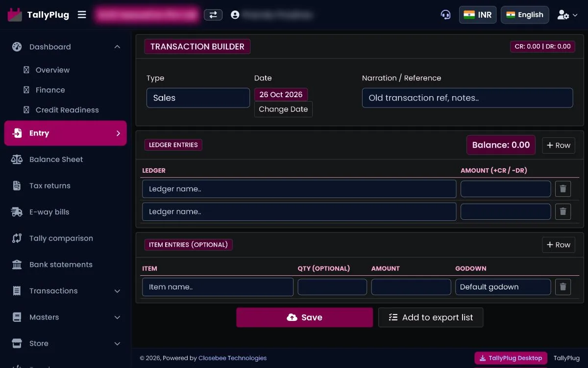Click the first Ledger name field
This screenshot has width=588, height=368.
pyautogui.click(x=299, y=189)
